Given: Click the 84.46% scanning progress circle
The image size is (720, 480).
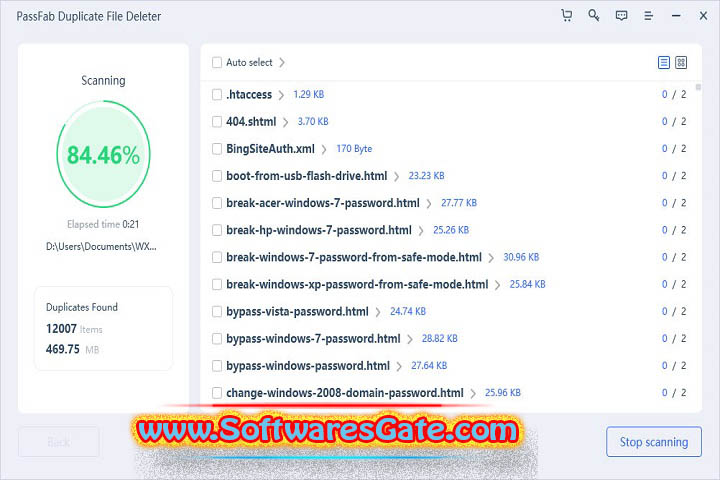Looking at the screenshot, I should (x=103, y=154).
